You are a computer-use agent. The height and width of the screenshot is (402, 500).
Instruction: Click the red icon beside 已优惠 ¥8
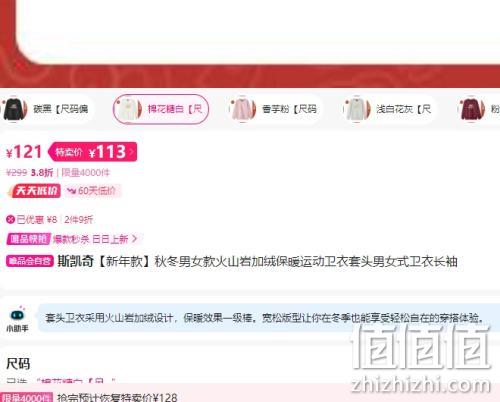tap(10, 219)
